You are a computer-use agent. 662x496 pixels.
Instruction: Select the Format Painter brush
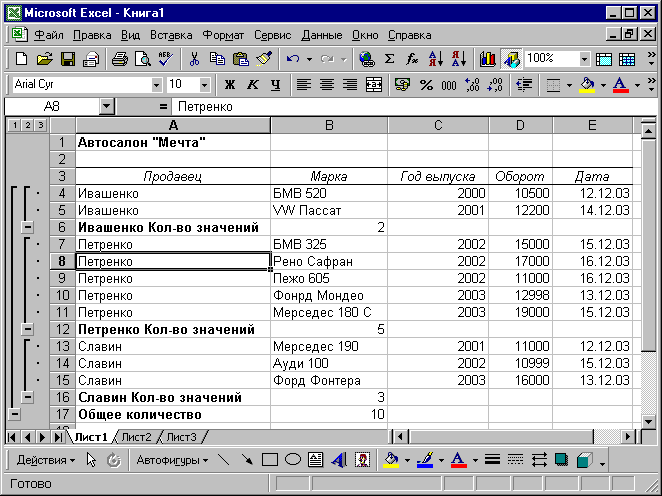coord(264,59)
